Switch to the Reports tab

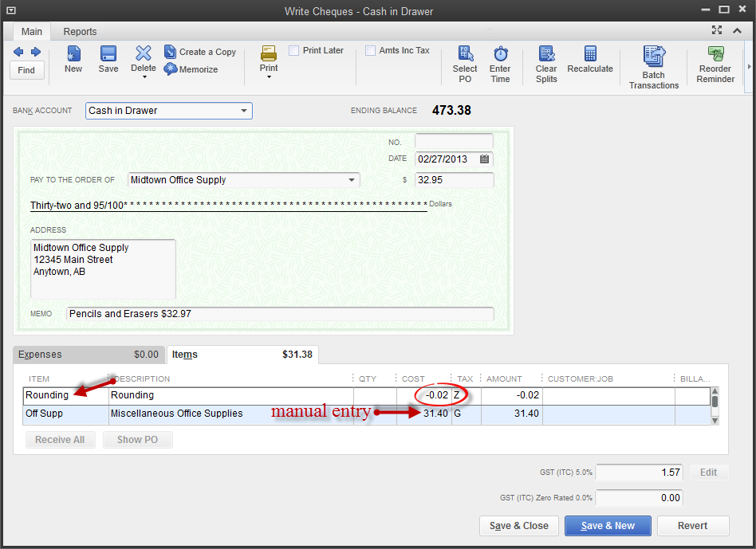80,32
